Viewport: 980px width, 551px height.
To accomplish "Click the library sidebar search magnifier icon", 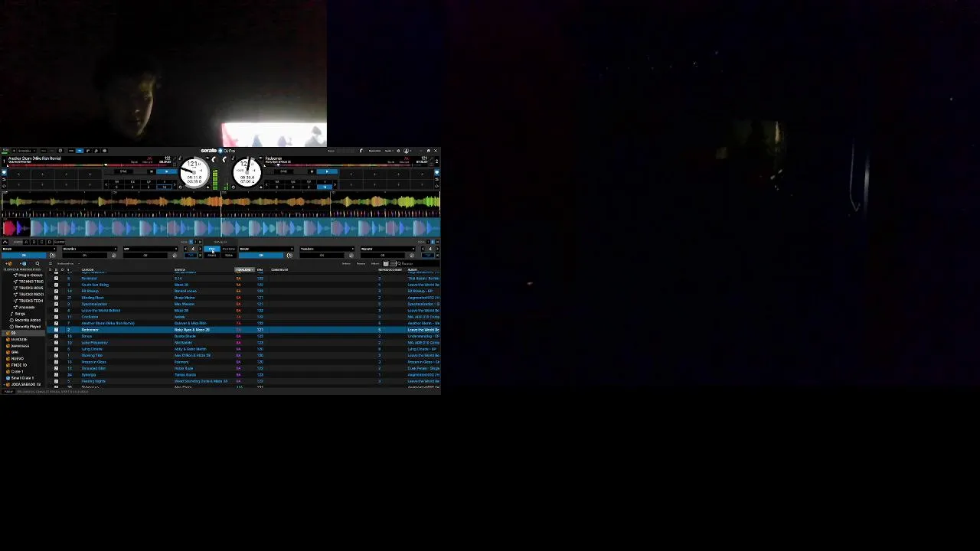I will click(38, 263).
